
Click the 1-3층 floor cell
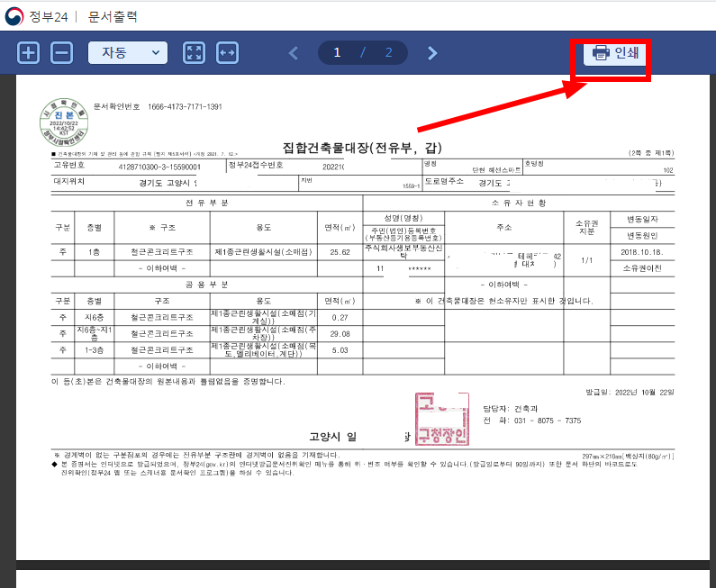click(x=94, y=350)
